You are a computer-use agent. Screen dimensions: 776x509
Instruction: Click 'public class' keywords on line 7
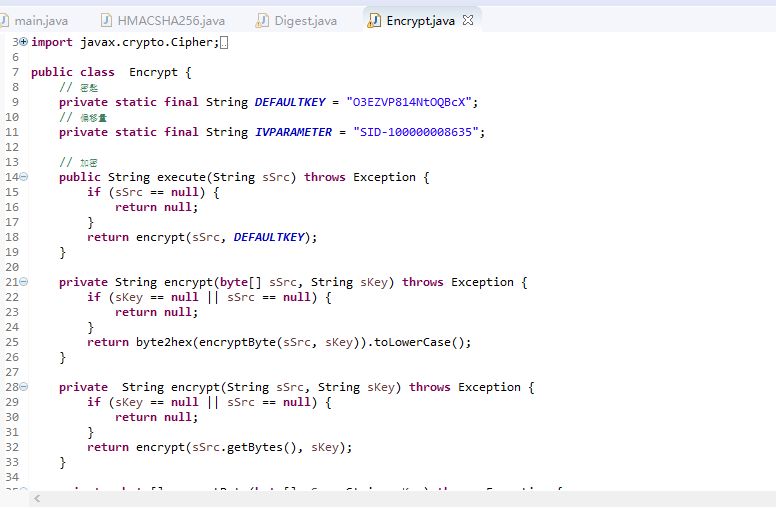[x=73, y=72]
